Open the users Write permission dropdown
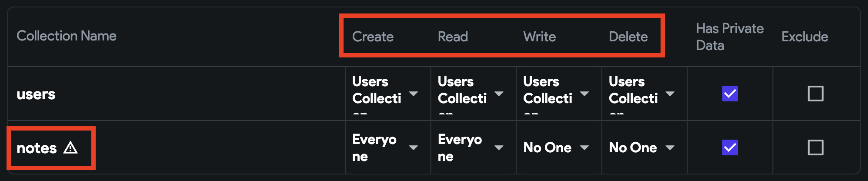 click(557, 94)
